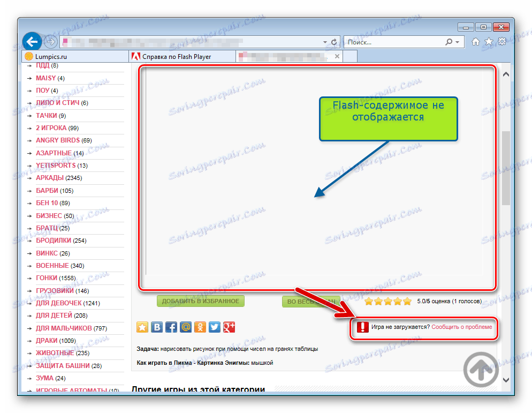Image resolution: width=532 pixels, height=413 pixels.
Task: Open search provider dropdown arrow
Action: pyautogui.click(x=458, y=42)
